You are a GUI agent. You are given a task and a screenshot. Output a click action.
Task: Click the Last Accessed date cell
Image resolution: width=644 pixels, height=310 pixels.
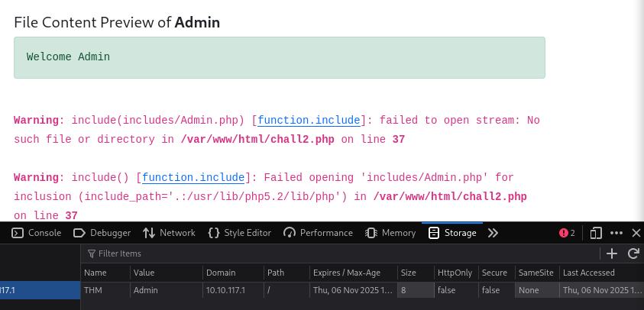click(602, 290)
